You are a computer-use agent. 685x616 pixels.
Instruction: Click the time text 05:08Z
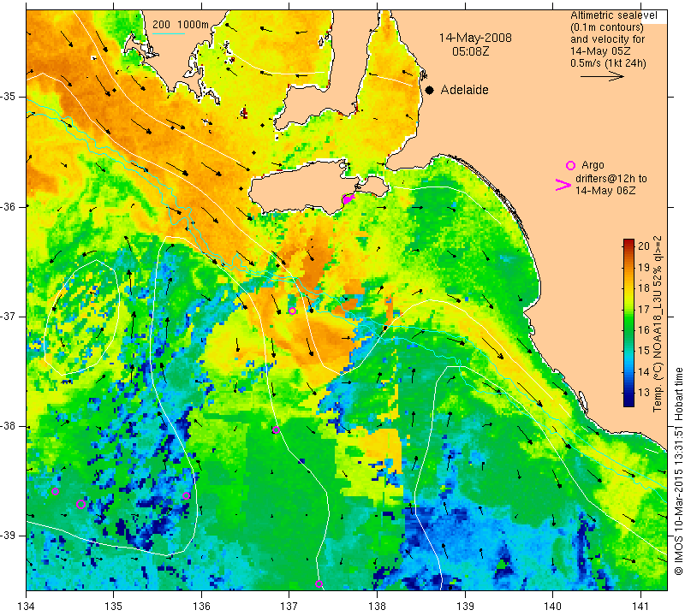[x=470, y=51]
